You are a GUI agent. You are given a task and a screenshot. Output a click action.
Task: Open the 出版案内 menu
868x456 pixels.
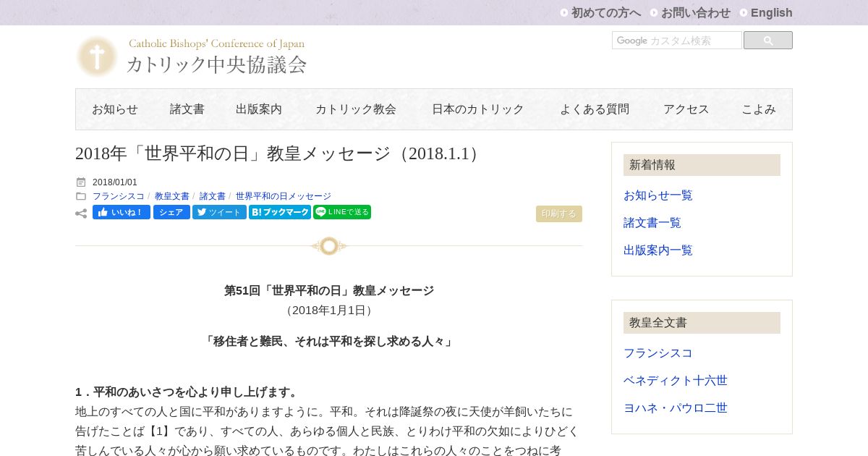[x=259, y=109]
